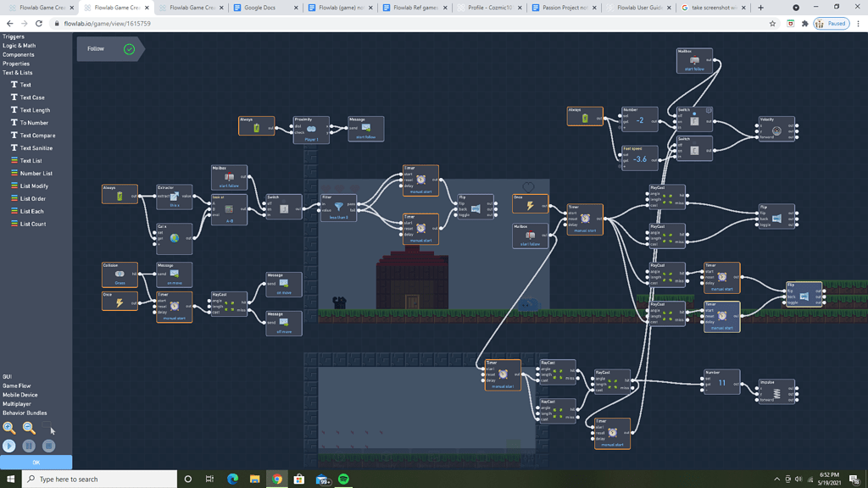
Task: Expand the Triggers category in the sidebar
Action: coord(14,37)
